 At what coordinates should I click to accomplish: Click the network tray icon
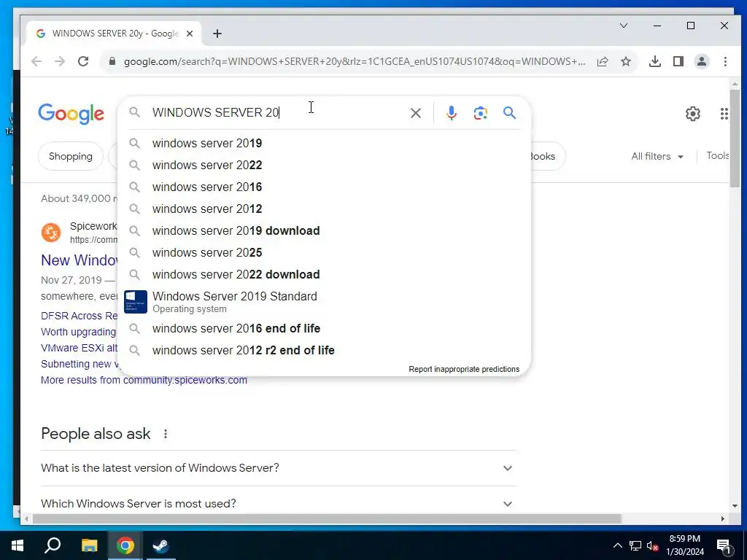(x=635, y=546)
